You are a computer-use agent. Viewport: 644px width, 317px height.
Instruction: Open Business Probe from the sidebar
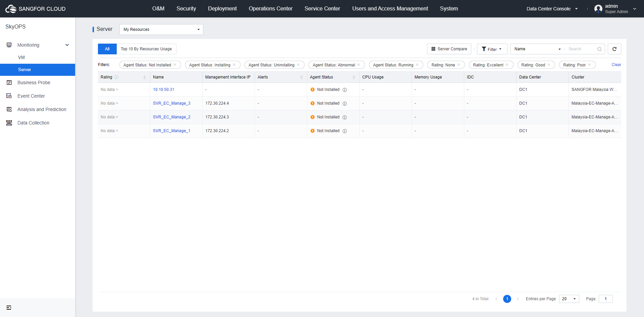click(34, 83)
